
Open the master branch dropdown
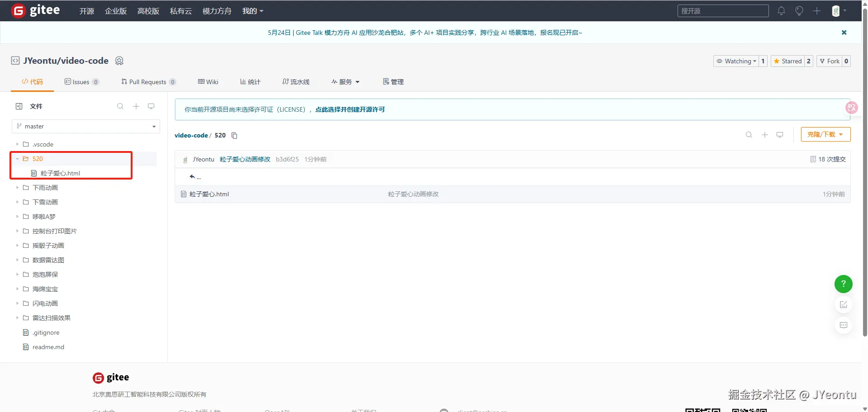pos(86,126)
